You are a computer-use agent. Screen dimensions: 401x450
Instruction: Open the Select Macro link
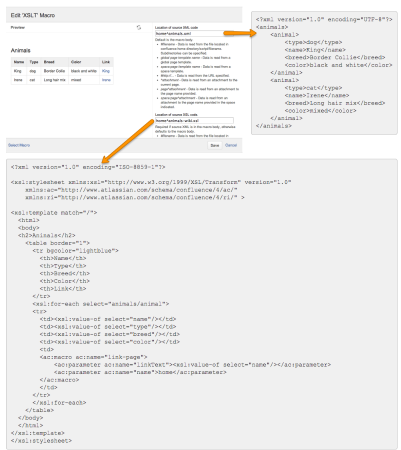(x=19, y=145)
